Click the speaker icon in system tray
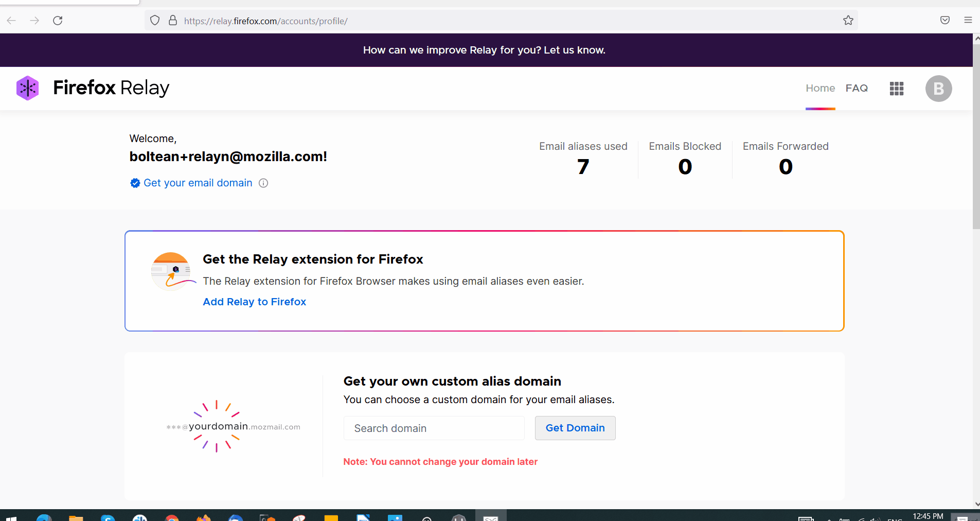The image size is (980, 521). tap(877, 519)
